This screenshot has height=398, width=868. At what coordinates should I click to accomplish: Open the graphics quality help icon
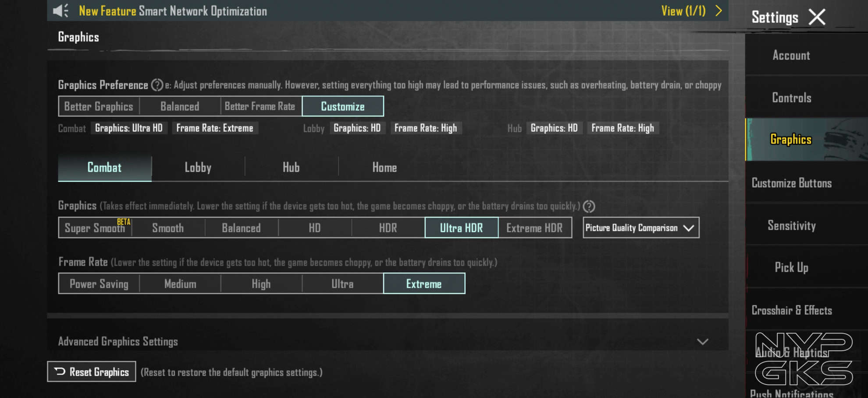coord(589,206)
